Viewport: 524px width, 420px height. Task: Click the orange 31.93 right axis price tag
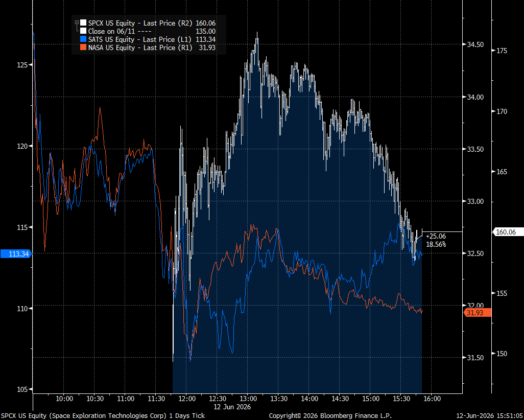[477, 313]
